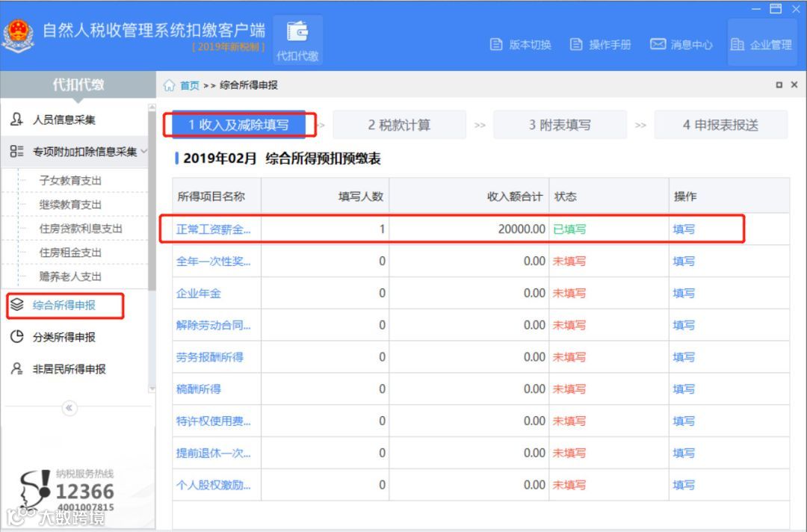Click the sidebar vertical scrollbar
Image resolution: width=807 pixels, height=532 pixels.
tap(152, 201)
